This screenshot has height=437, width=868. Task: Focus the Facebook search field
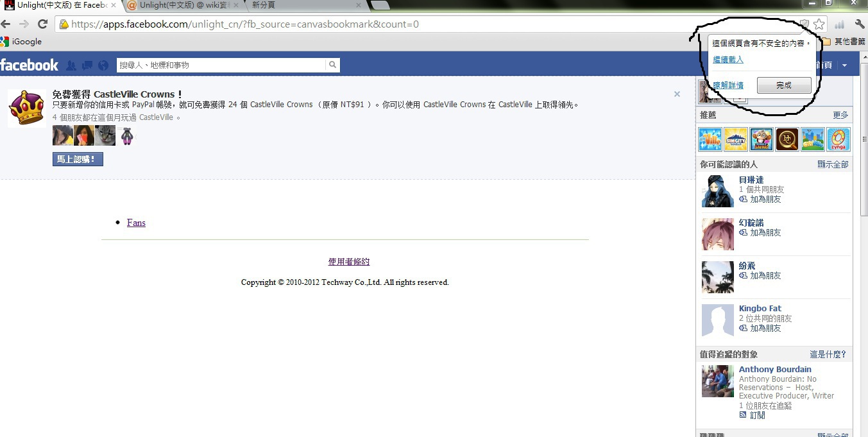[x=221, y=65]
